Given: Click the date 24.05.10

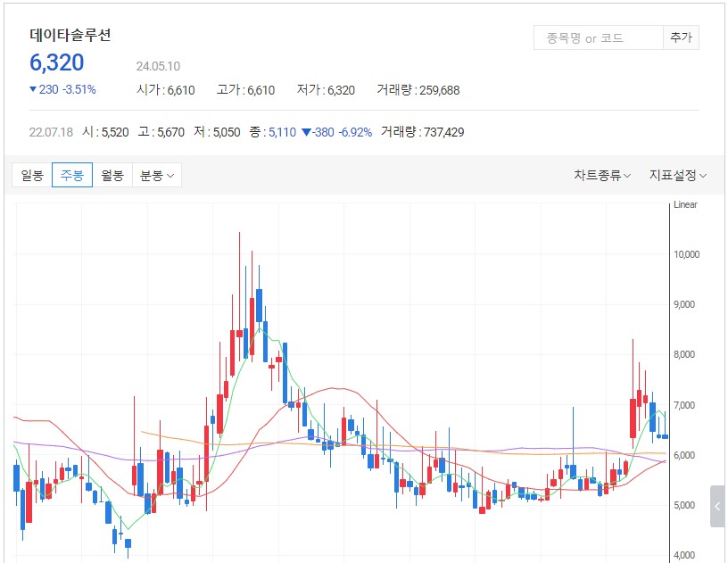Looking at the screenshot, I should pos(159,66).
